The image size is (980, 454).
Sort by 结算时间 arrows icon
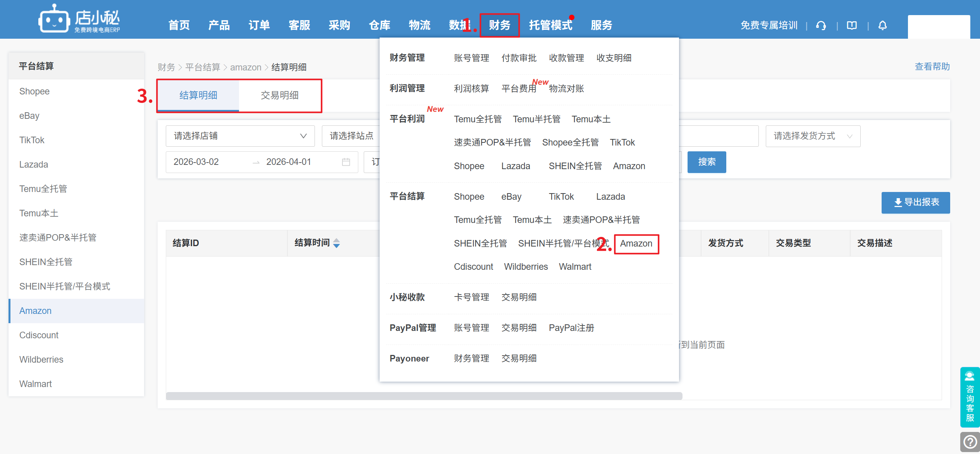click(x=336, y=243)
